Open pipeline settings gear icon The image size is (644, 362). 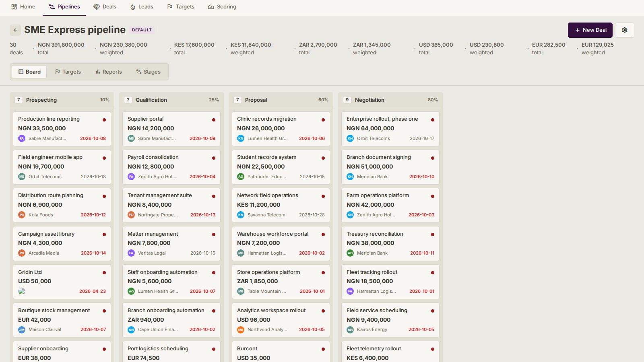pos(625,30)
